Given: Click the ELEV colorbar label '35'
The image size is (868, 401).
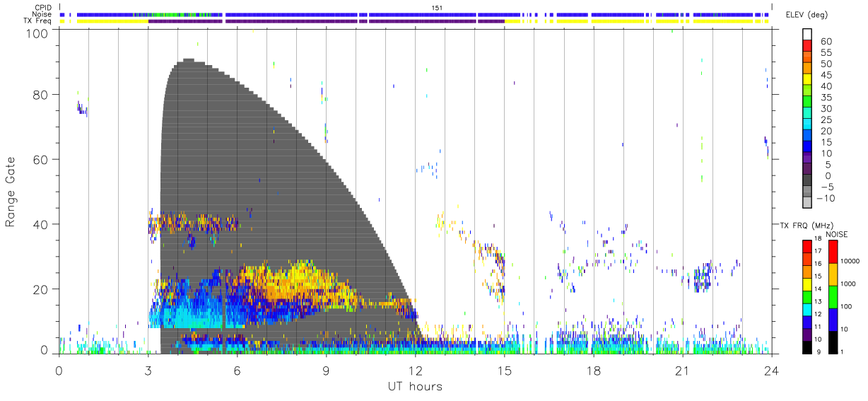Looking at the screenshot, I should pos(826,98).
